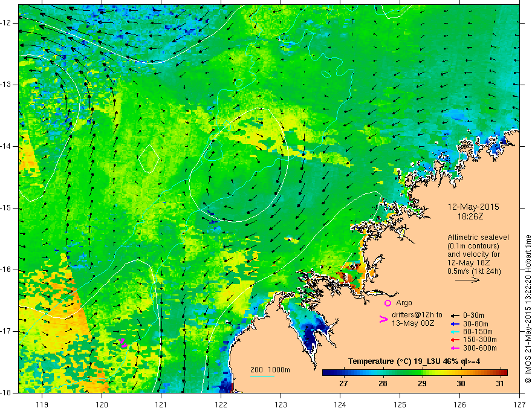Click the IMOS copyright timestamp text
Screen dimensions: 532x411
528,309
